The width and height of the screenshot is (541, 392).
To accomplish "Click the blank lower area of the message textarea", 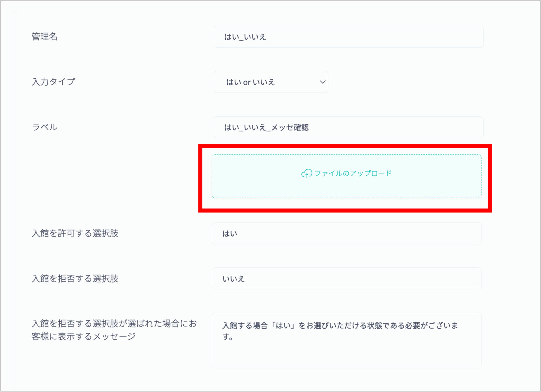I will click(346, 357).
